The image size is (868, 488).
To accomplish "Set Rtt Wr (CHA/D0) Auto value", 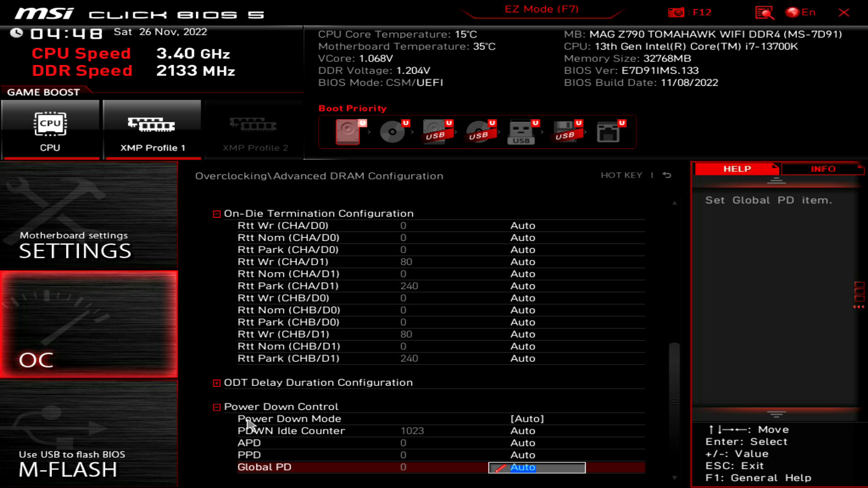I will [x=523, y=225].
